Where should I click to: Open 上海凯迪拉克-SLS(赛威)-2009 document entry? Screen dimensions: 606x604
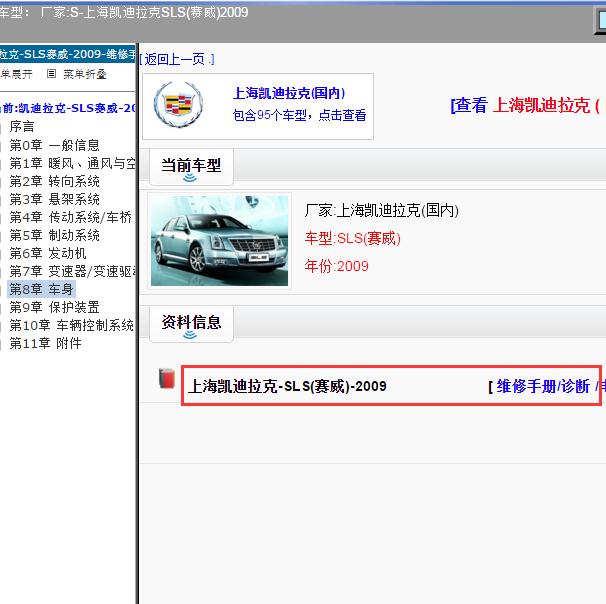tap(287, 386)
